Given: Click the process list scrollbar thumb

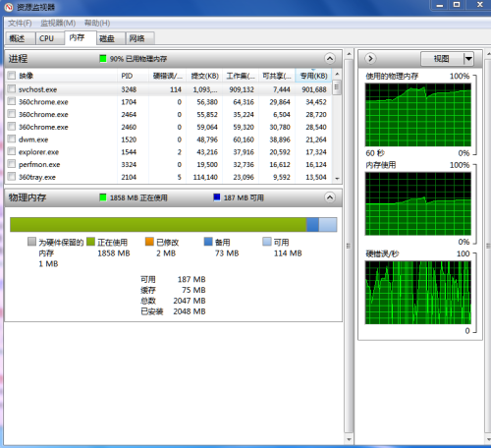Looking at the screenshot, I should (337, 87).
